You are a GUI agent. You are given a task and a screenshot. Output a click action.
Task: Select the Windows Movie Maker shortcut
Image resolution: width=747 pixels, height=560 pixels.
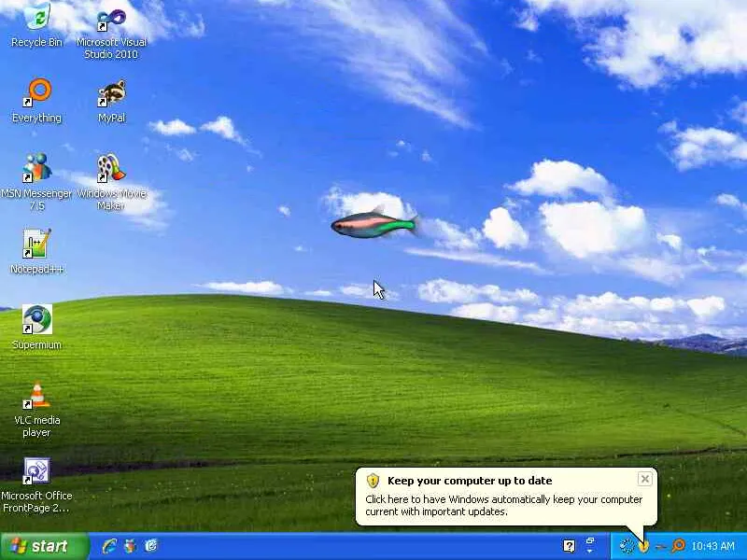111,182
